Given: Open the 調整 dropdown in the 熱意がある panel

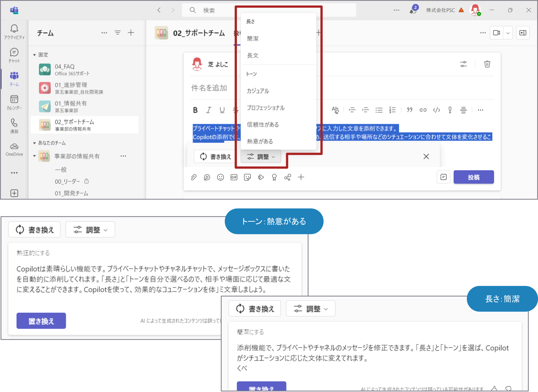Looking at the screenshot, I should point(90,230).
